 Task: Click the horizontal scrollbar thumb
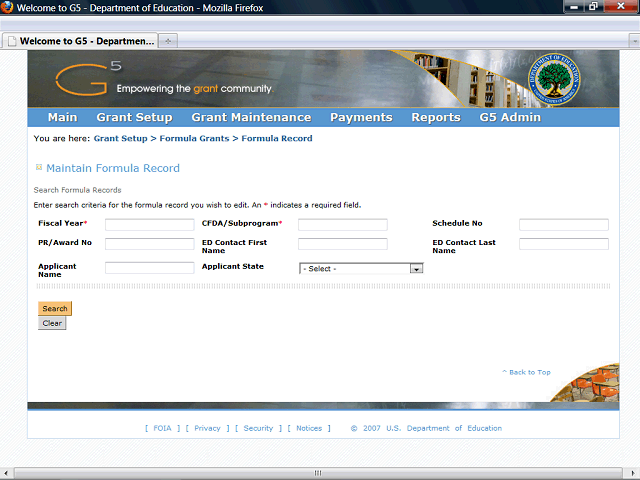[318, 473]
